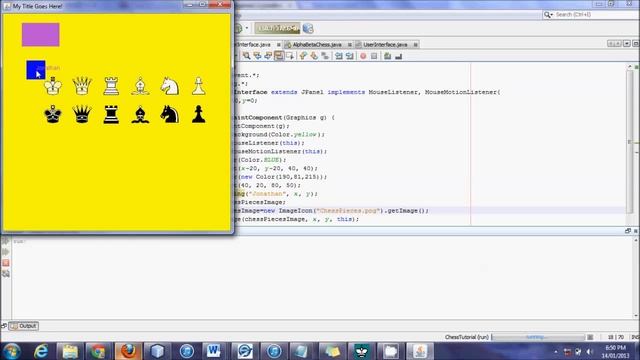This screenshot has height=360, width=640.
Task: Click the Uncomment lines icon
Action: pos(398,56)
